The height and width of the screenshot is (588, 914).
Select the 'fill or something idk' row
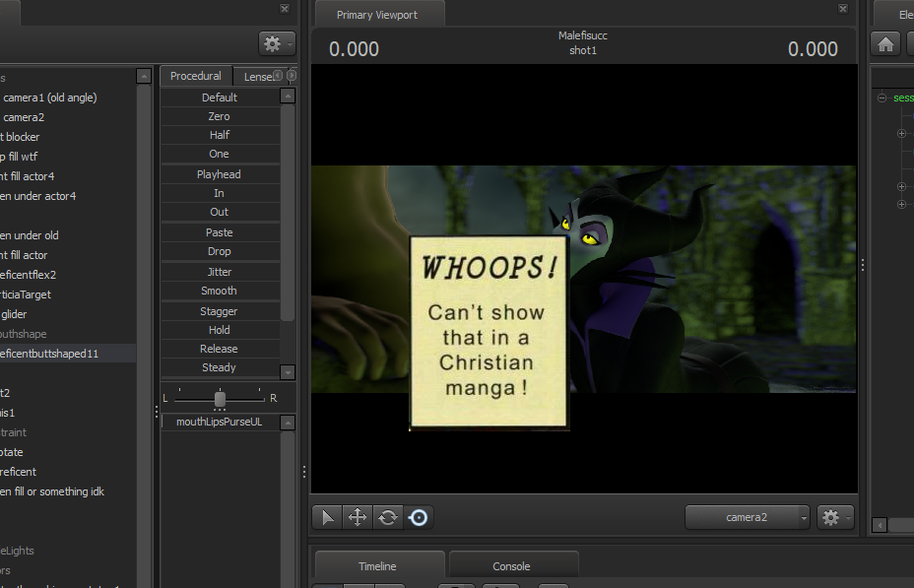point(68,491)
